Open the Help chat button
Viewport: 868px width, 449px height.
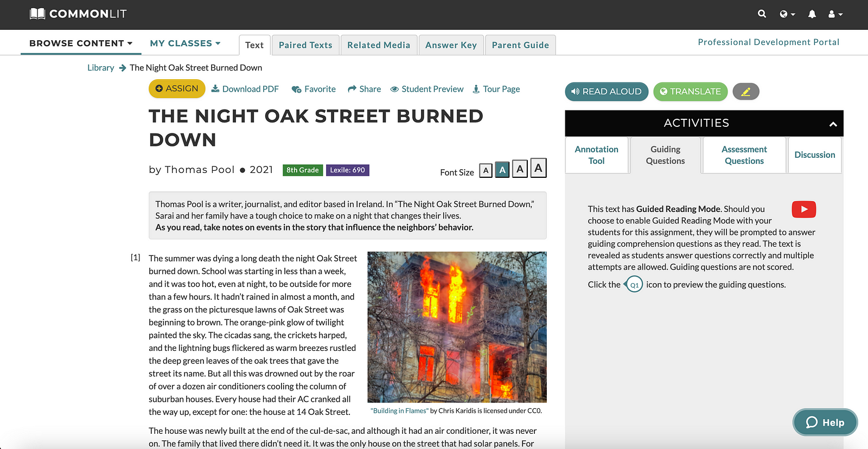825,422
